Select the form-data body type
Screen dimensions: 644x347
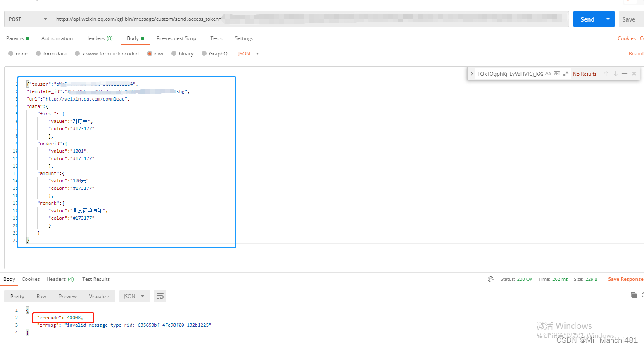pos(51,53)
